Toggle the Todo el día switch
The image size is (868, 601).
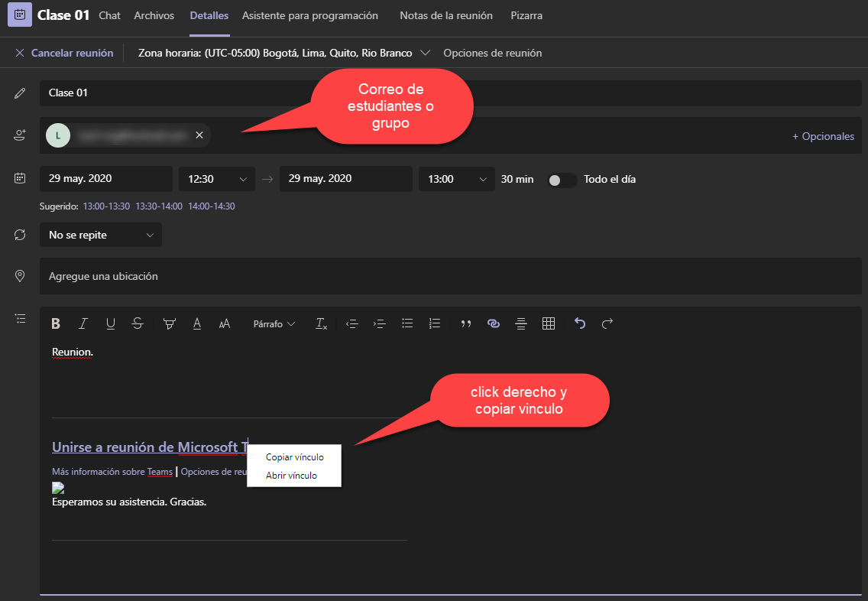pyautogui.click(x=562, y=180)
